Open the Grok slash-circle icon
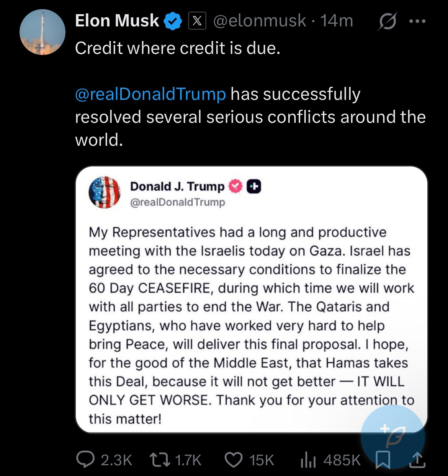Screen dimensions: 448x476 [387, 21]
